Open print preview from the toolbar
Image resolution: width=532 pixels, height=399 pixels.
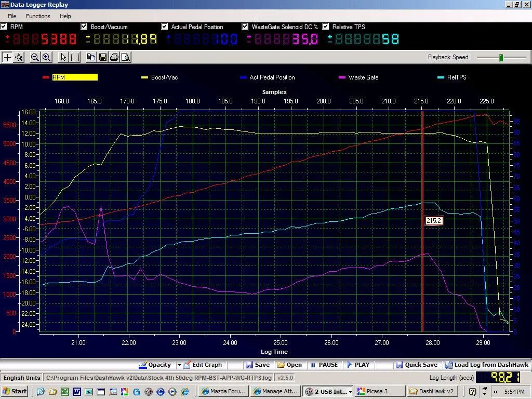coord(125,57)
